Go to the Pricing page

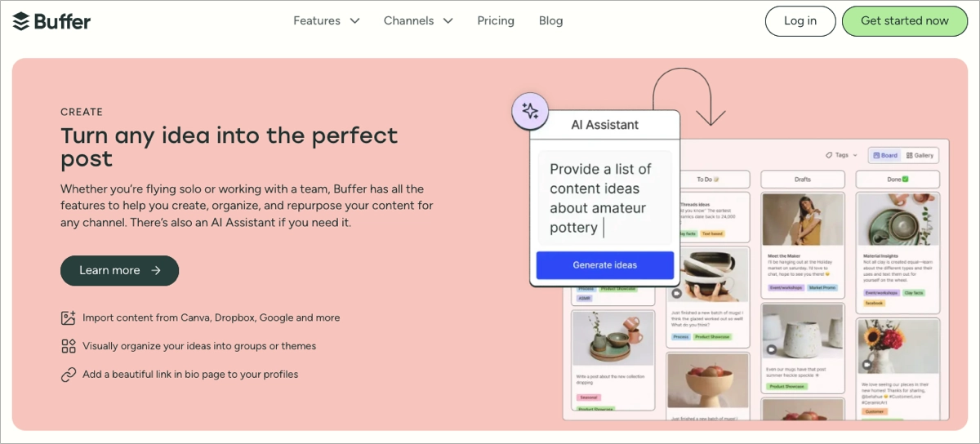point(496,20)
